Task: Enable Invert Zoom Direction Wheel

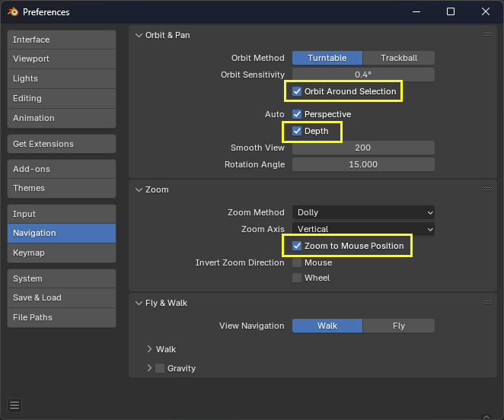Action: [x=297, y=278]
